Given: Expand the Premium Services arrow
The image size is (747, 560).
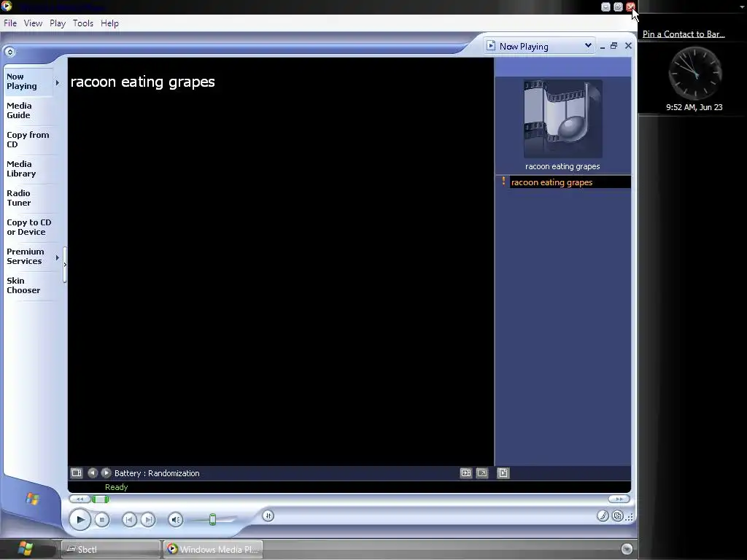Looking at the screenshot, I should point(57,257).
